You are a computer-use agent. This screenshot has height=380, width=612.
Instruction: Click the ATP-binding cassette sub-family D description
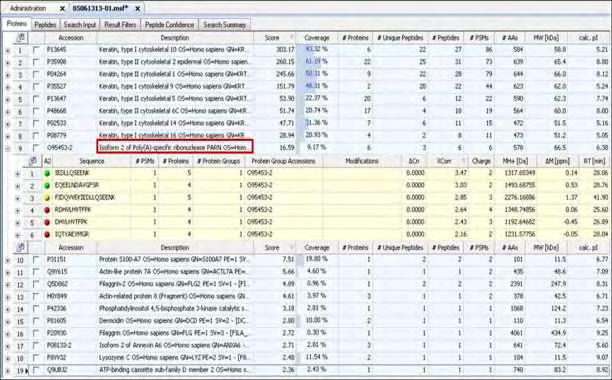point(174,369)
